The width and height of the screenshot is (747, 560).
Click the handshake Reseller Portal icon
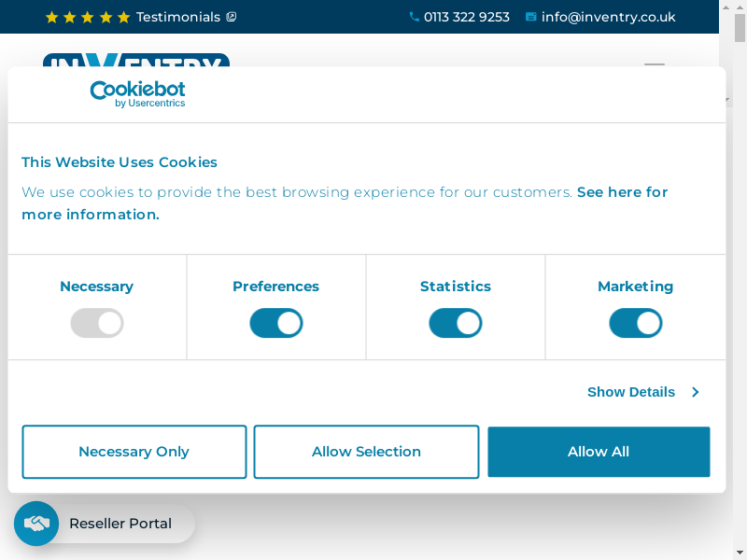(36, 524)
